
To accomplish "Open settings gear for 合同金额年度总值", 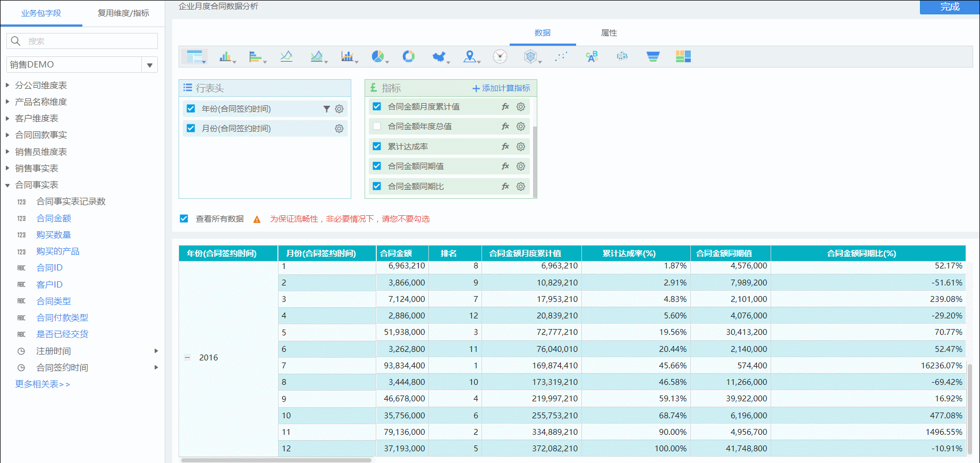I will [x=521, y=127].
